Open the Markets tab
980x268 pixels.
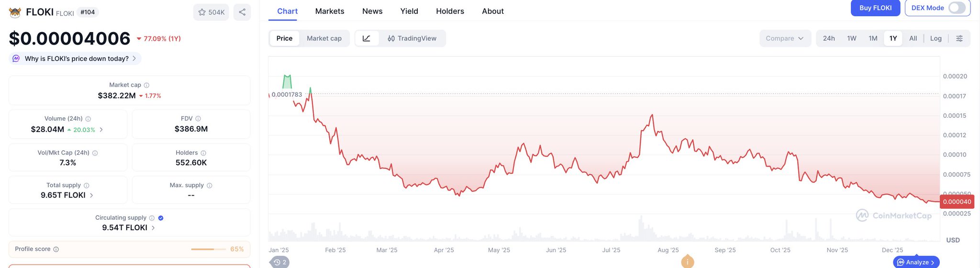[x=330, y=11]
